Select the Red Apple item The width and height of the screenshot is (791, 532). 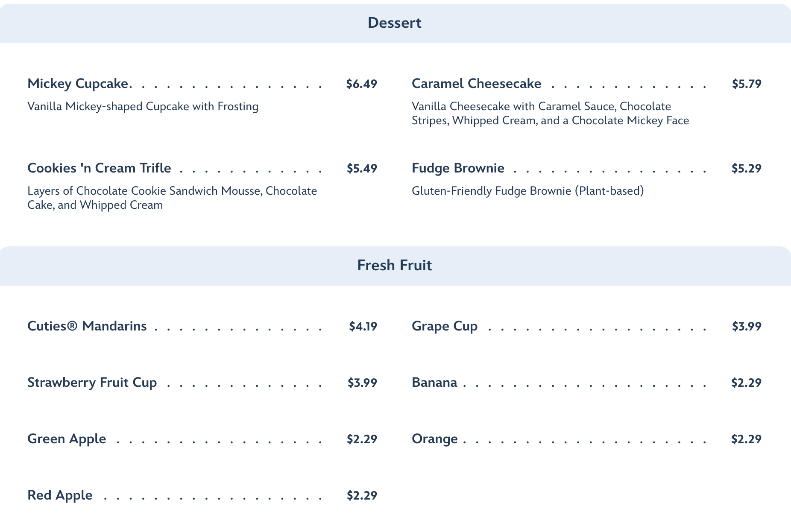click(x=60, y=495)
